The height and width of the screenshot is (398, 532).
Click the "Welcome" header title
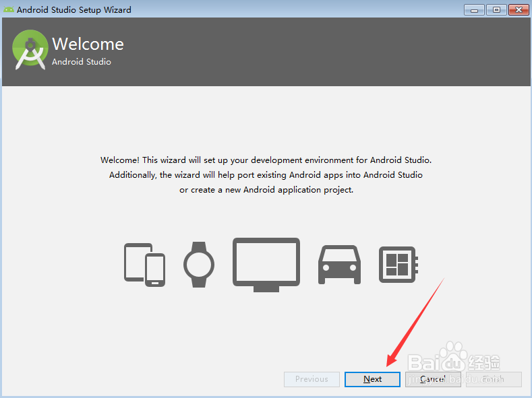tap(88, 44)
